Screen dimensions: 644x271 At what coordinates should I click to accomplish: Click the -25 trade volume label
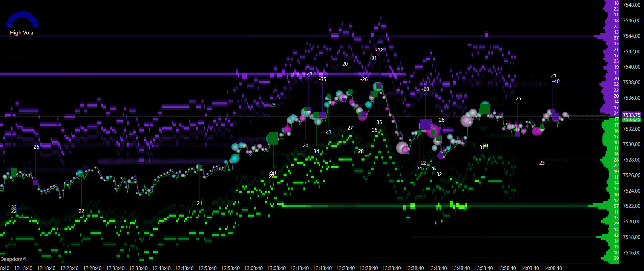pos(517,99)
